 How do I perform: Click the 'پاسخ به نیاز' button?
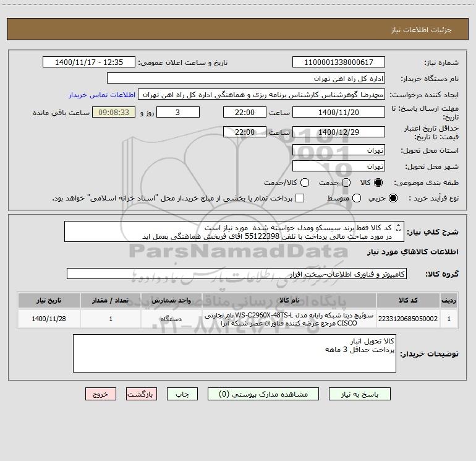[359, 394]
